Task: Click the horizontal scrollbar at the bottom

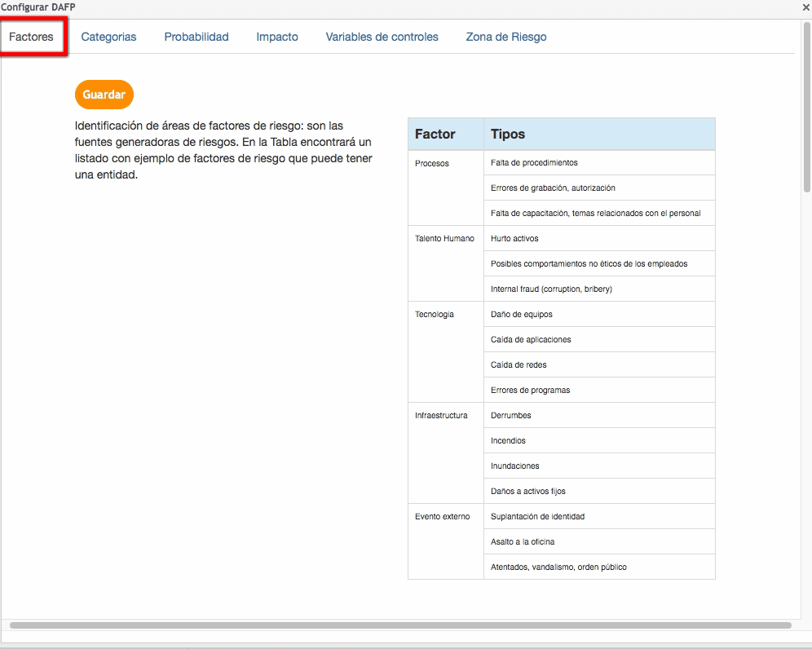Action: [x=399, y=625]
